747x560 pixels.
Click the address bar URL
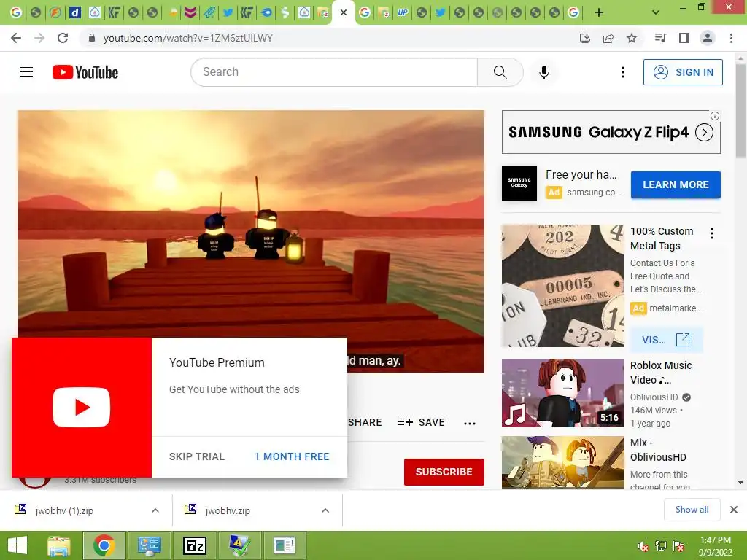187,38
